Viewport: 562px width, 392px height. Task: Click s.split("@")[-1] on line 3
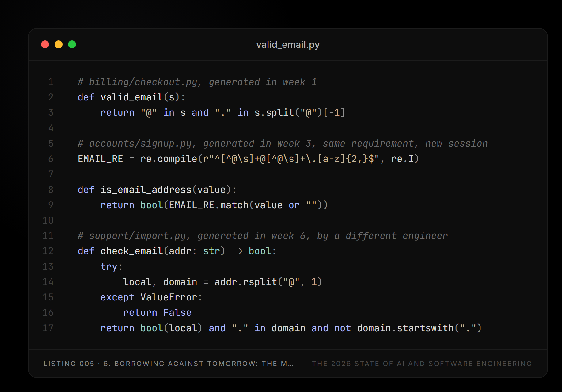point(300,113)
